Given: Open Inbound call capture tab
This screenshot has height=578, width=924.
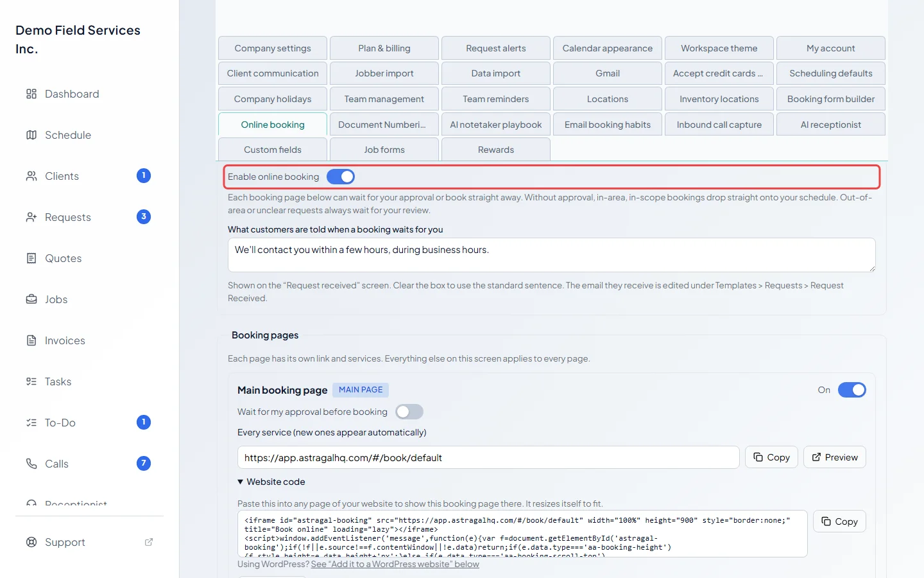Looking at the screenshot, I should pos(719,125).
